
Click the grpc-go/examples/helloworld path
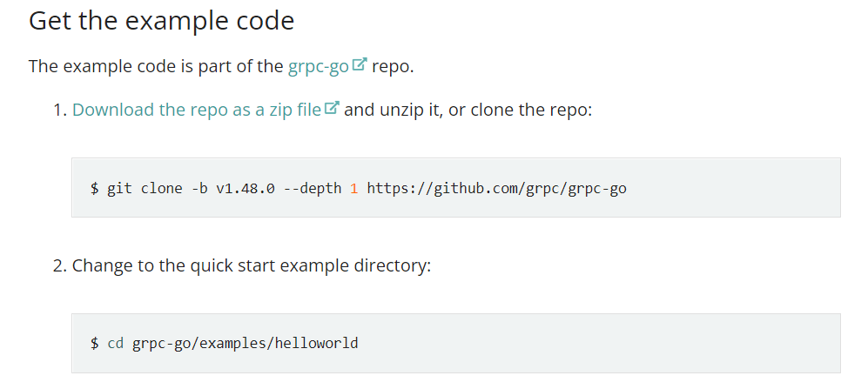click(x=246, y=344)
